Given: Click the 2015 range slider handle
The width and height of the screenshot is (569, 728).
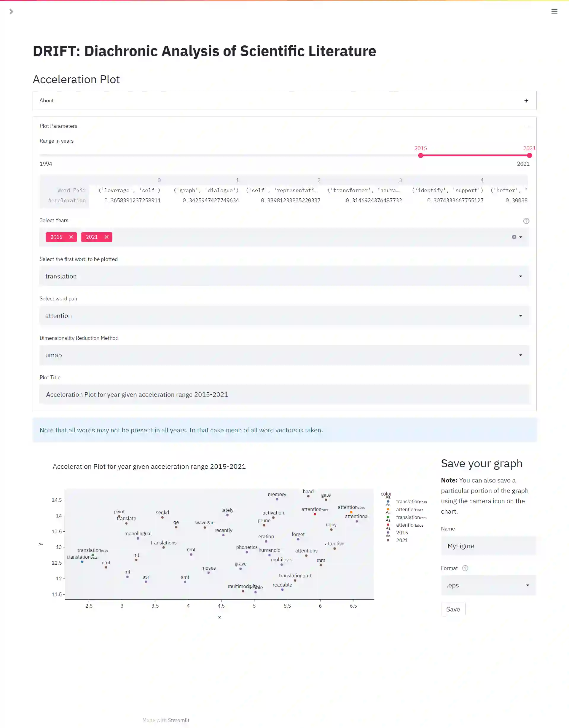Looking at the screenshot, I should (420, 156).
